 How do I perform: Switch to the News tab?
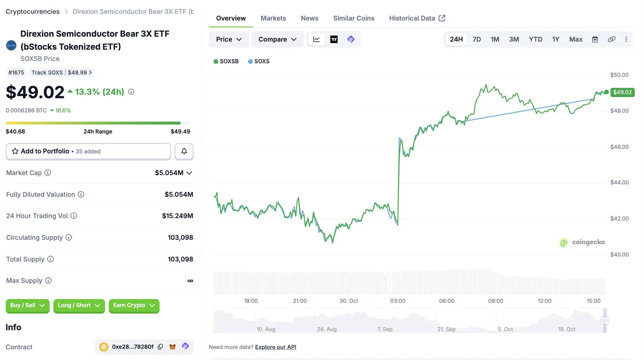click(x=310, y=18)
